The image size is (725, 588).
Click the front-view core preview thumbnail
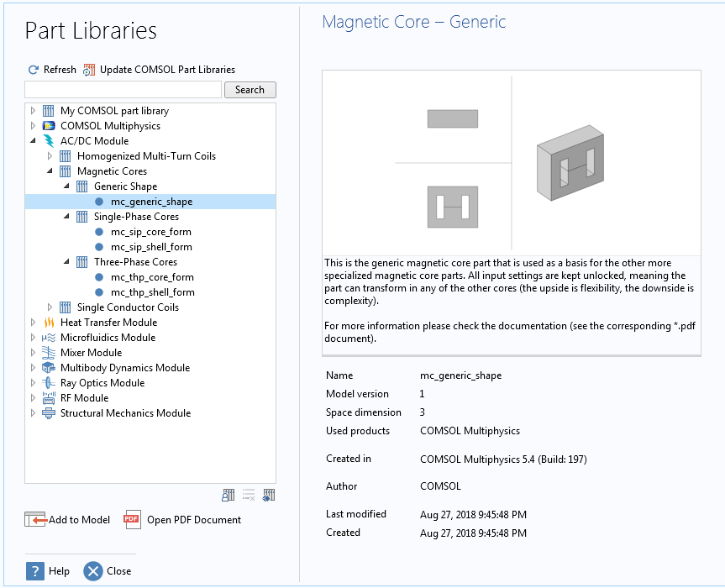(x=453, y=207)
